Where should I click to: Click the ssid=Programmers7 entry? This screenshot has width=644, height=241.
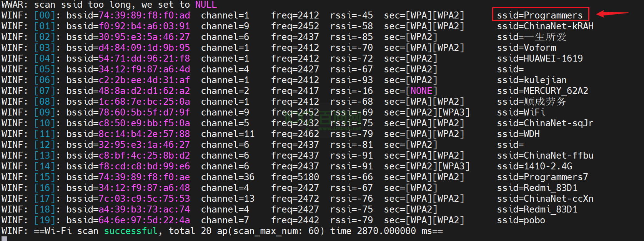(542, 177)
